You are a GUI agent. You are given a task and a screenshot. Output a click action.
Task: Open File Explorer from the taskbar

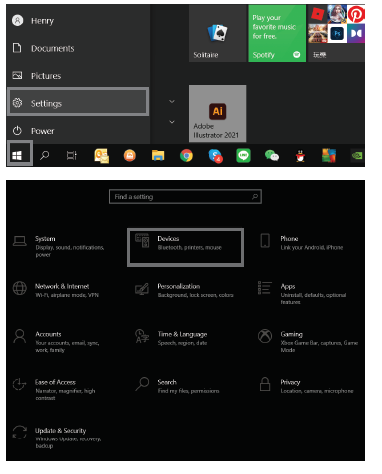point(158,155)
